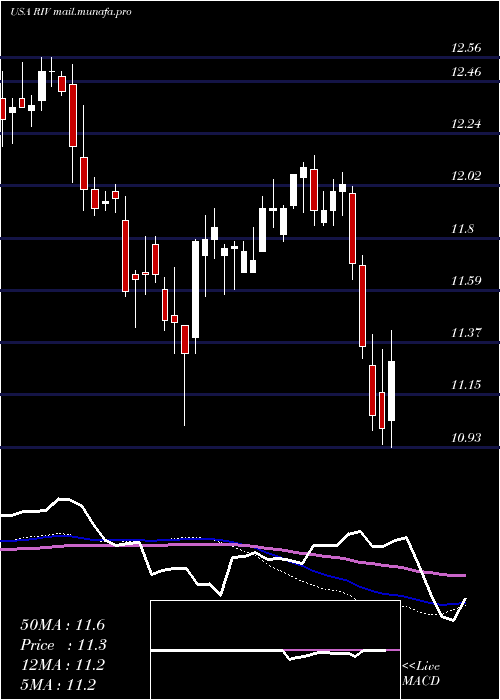
Task: Click the 11.37 price axis label
Action: click(466, 333)
